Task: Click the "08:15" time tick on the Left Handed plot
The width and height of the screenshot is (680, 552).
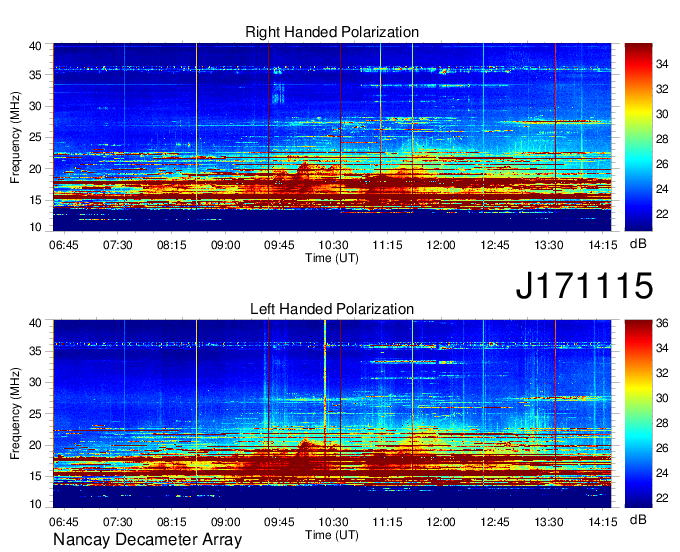Action: tap(171, 522)
